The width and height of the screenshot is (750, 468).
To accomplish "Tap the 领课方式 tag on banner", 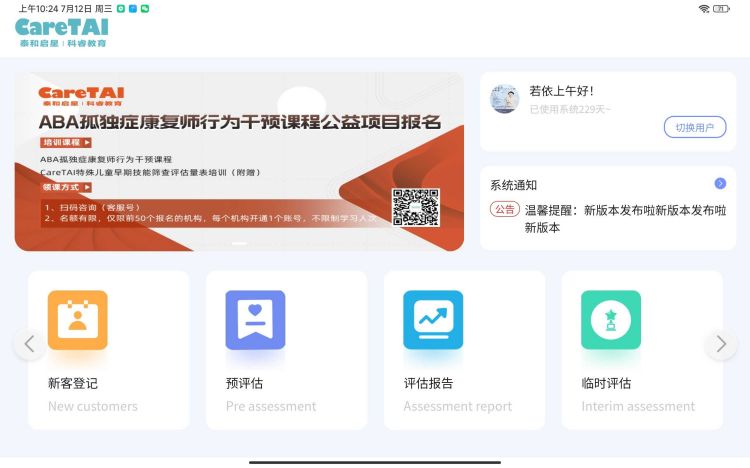I will [66, 187].
